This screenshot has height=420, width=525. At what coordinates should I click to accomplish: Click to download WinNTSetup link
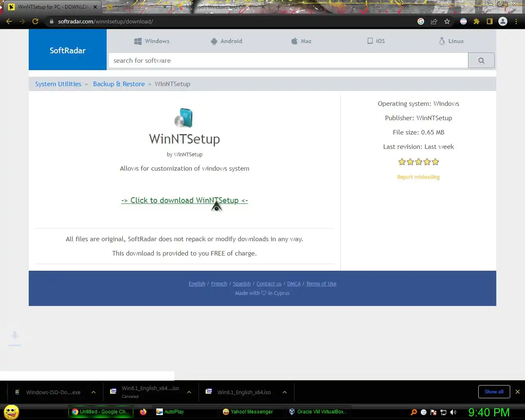click(185, 200)
